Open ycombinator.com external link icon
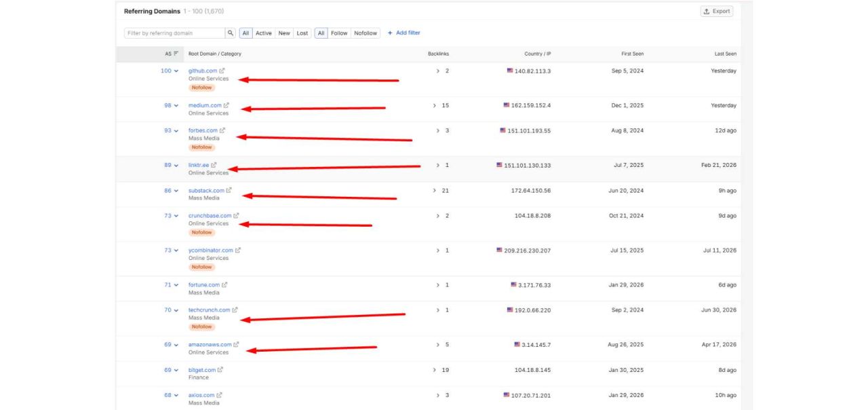Viewport: 868px width, 410px height. coord(238,250)
